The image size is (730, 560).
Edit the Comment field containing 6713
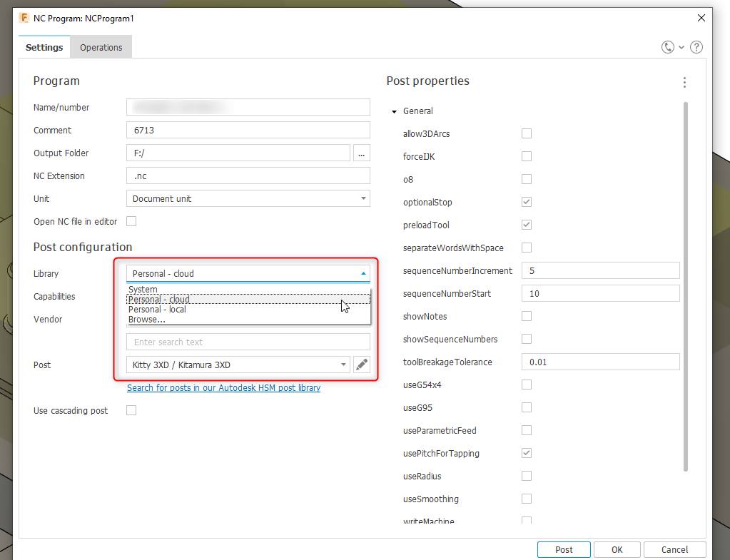tap(248, 130)
